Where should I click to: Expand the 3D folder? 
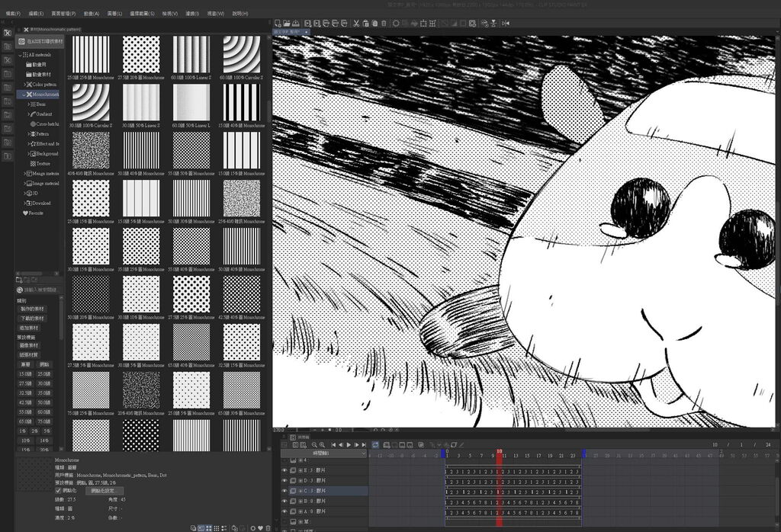[24, 193]
